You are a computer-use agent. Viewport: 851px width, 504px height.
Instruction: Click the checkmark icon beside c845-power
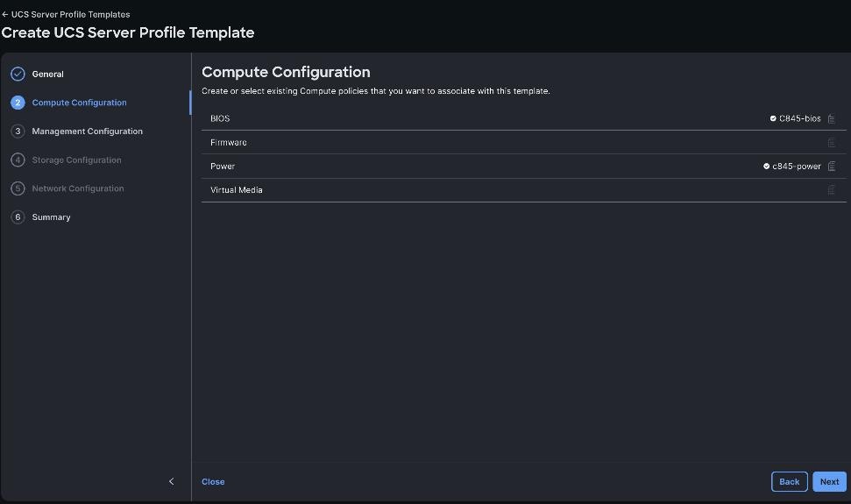point(766,166)
